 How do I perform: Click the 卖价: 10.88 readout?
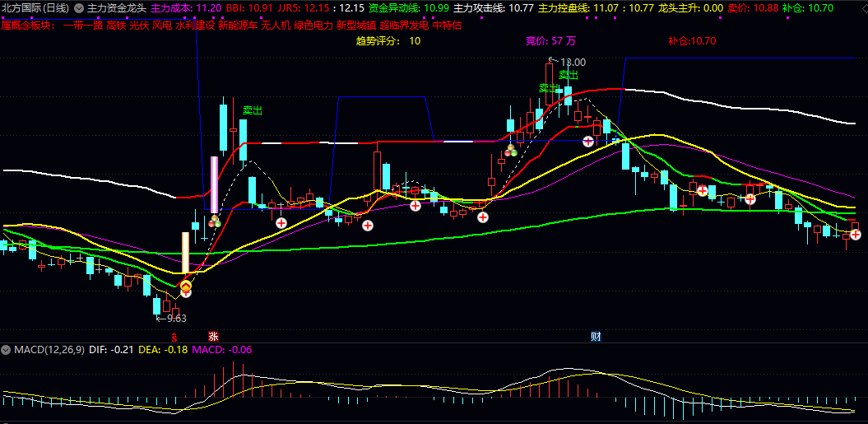(753, 8)
